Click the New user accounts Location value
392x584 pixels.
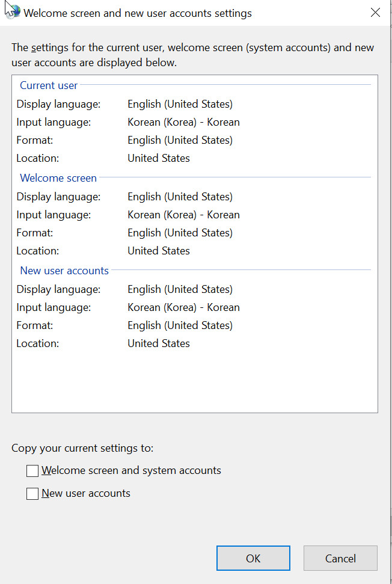point(159,343)
